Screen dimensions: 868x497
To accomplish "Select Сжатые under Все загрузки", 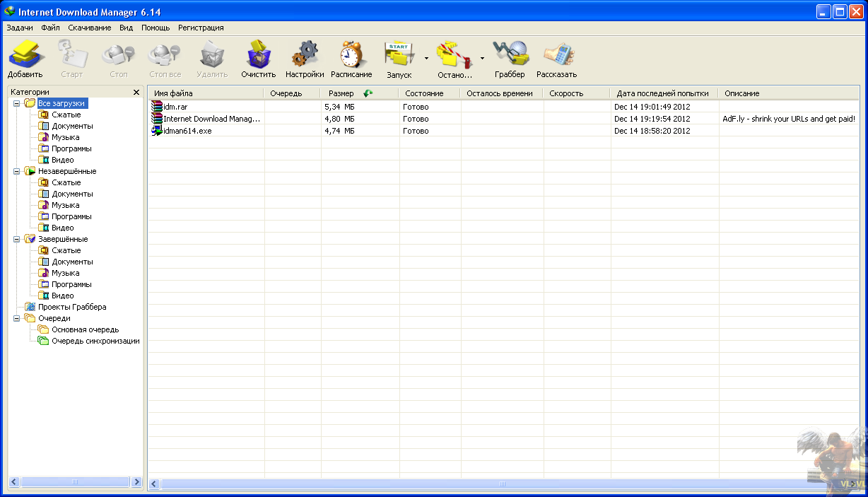I will click(66, 115).
